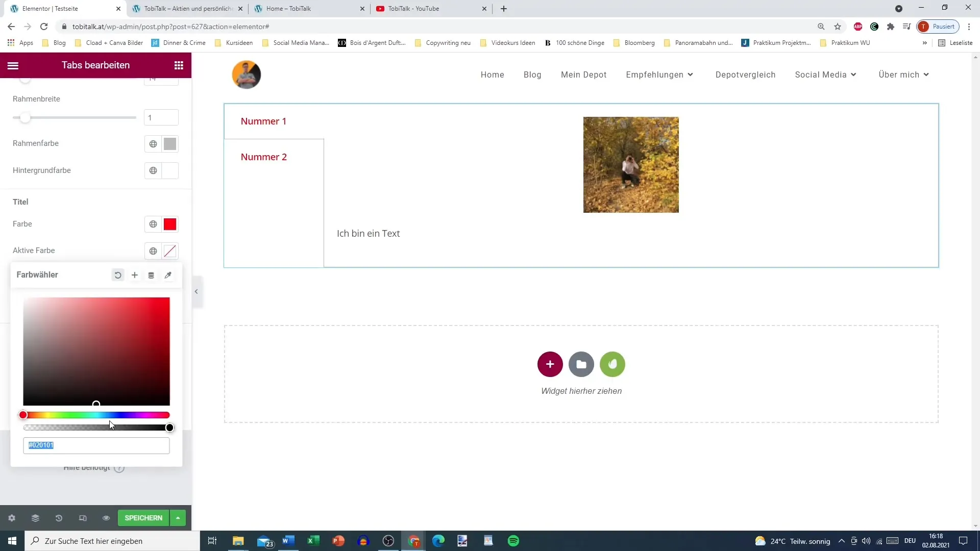Click global color globe for Rahmenfarbe
Image resolution: width=980 pixels, height=551 pixels.
(153, 144)
